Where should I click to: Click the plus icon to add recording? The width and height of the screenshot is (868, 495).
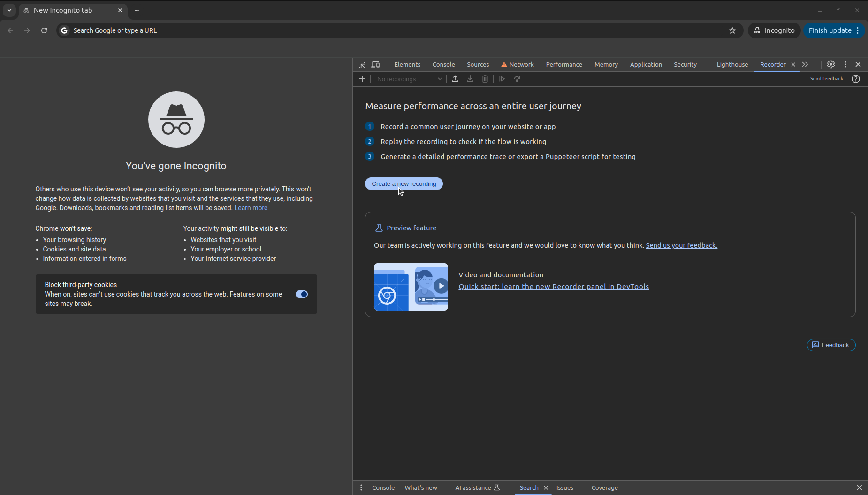362,79
